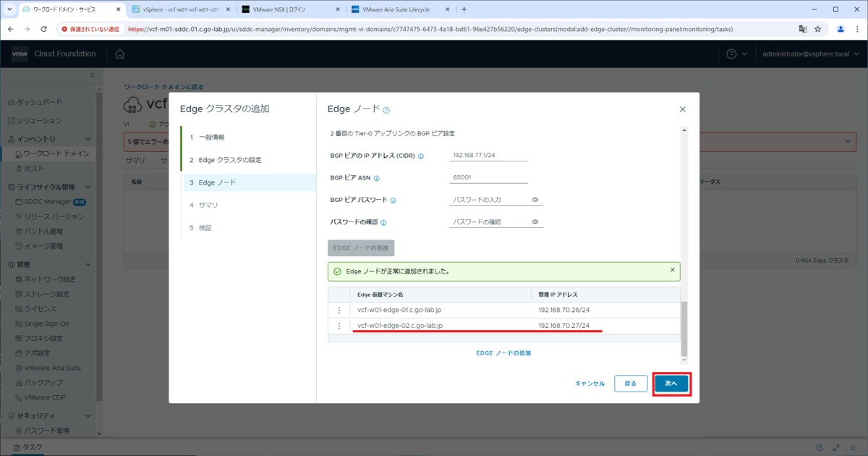The width and height of the screenshot is (868, 456).
Task: Open the help menu in the header
Action: pos(736,54)
